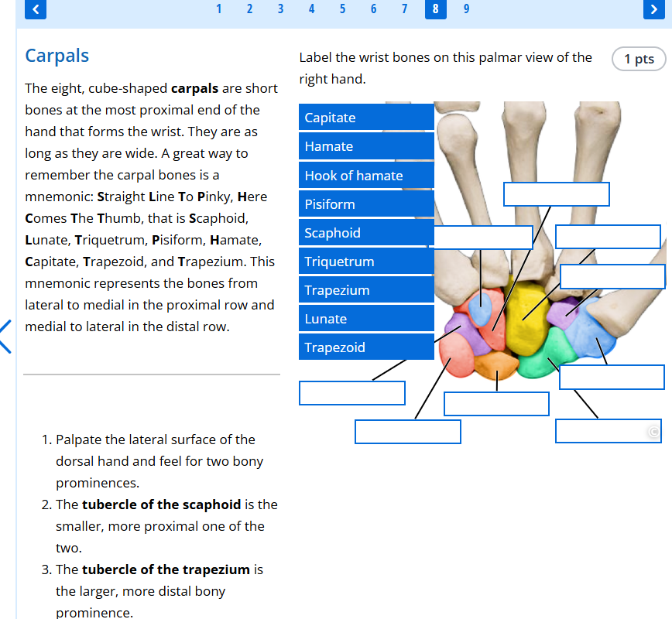Select the Hamate label tile

point(365,145)
